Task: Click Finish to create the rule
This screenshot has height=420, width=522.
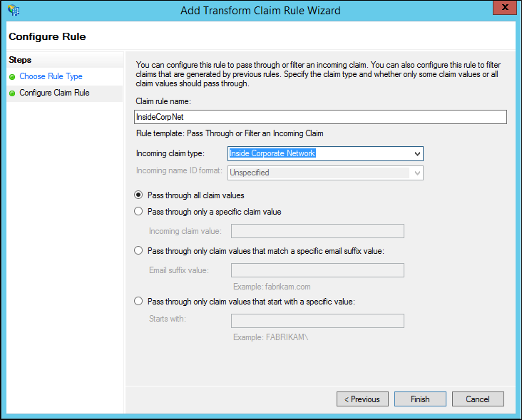Action: (x=420, y=399)
